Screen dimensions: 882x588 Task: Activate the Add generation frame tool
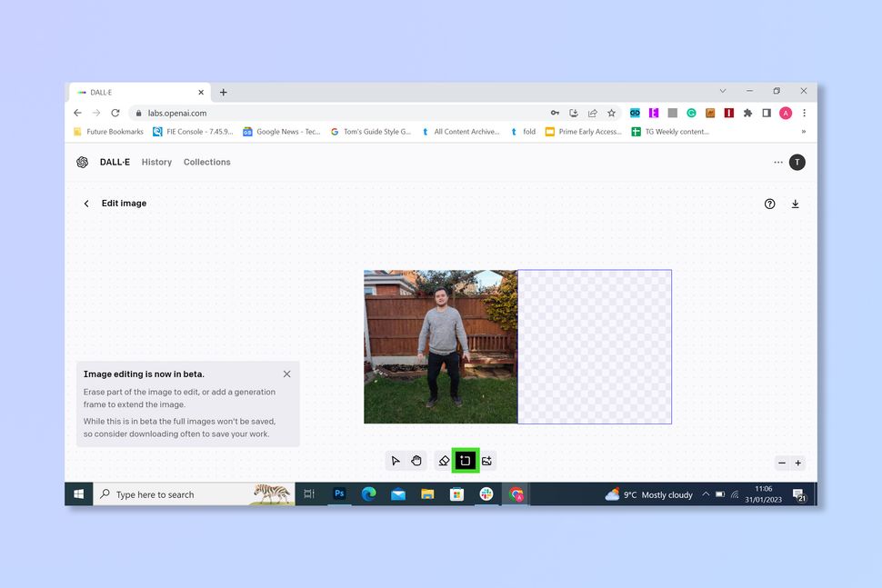[465, 461]
